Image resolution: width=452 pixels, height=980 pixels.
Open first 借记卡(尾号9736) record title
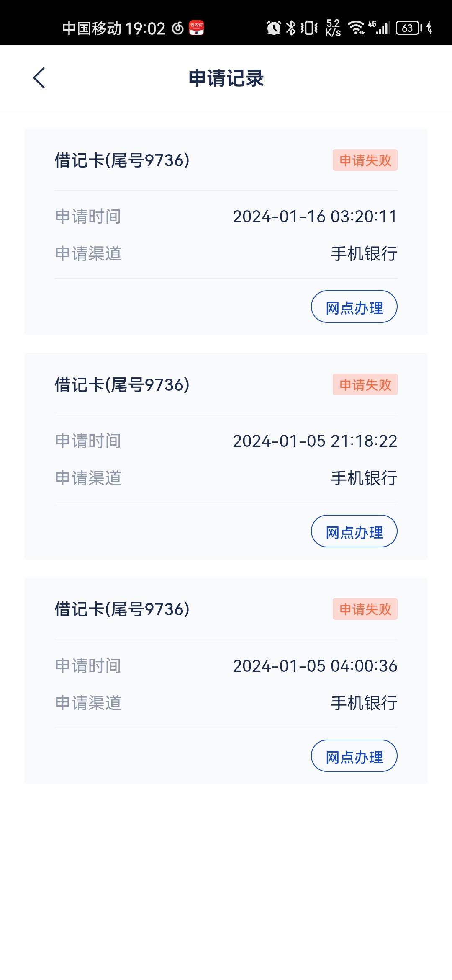(x=122, y=160)
